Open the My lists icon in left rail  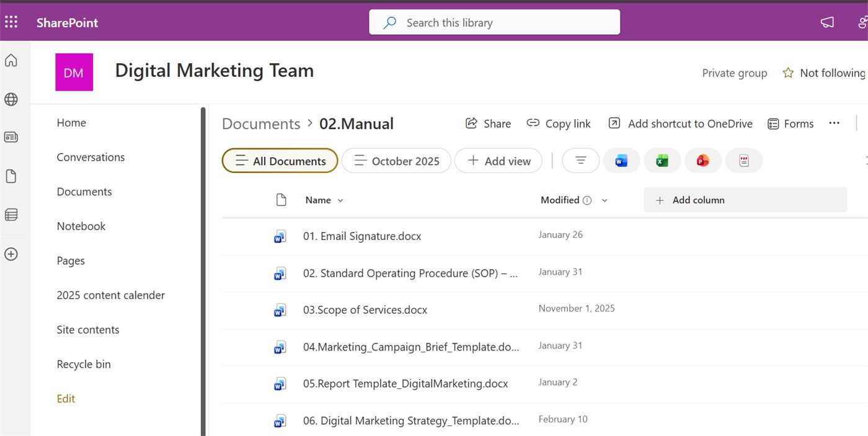click(x=11, y=215)
